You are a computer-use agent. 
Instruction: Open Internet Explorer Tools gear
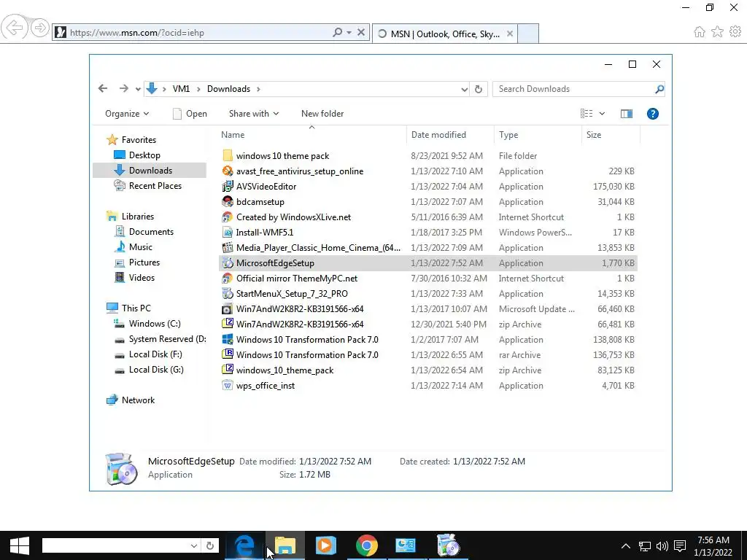735,32
